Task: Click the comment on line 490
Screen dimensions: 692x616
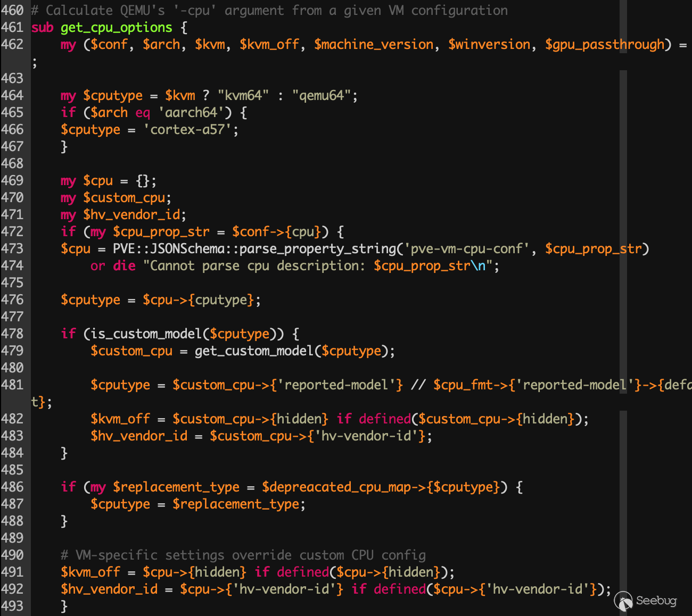Action: pyautogui.click(x=243, y=555)
